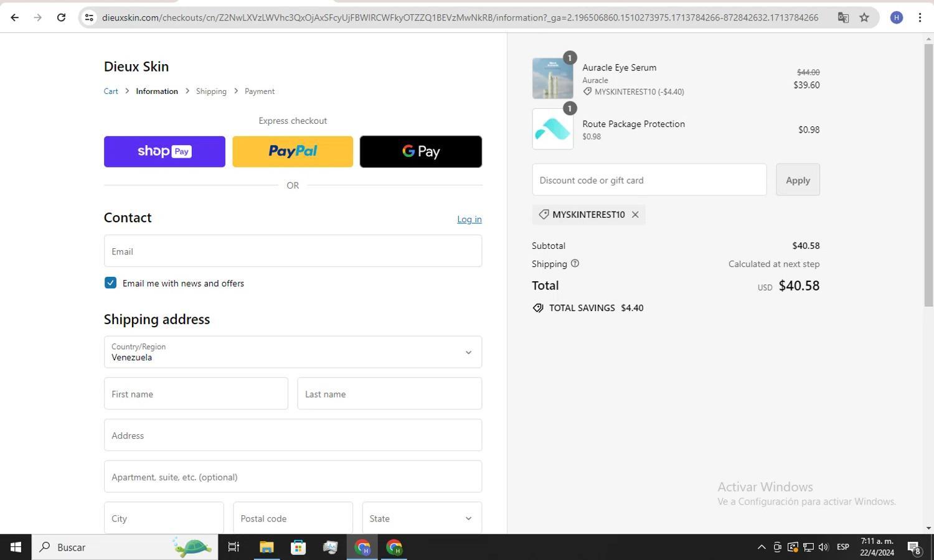Click the shipping information help icon
934x560 pixels.
574,263
